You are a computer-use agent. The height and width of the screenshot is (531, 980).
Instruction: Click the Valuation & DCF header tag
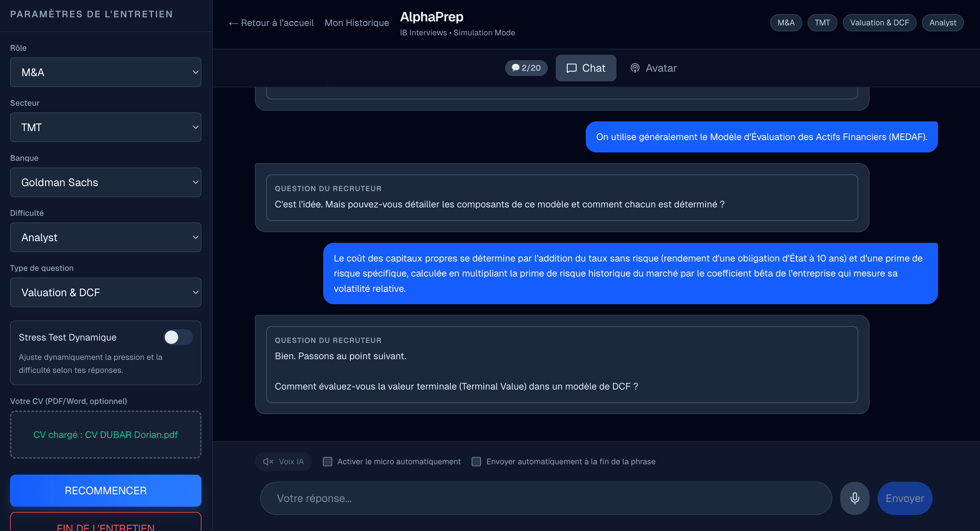[879, 23]
